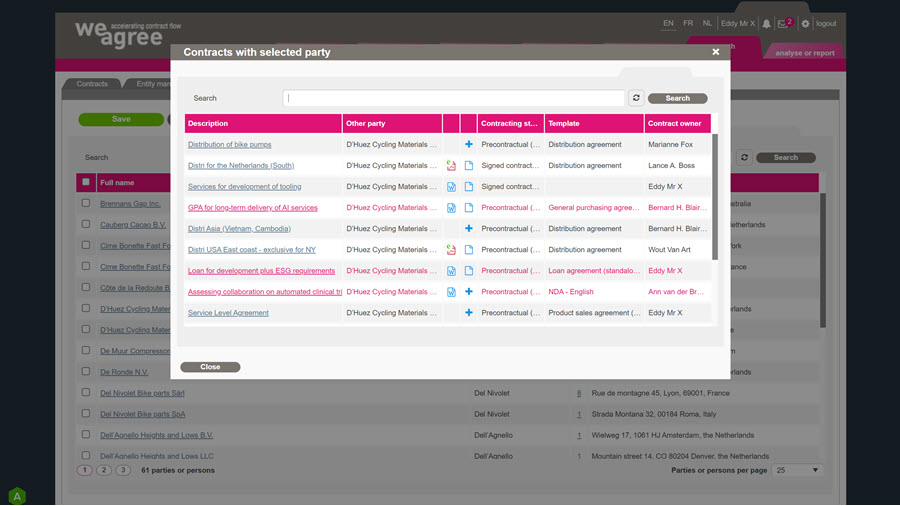
Task: Open document icon in Services for development of tooling row
Action: [469, 186]
